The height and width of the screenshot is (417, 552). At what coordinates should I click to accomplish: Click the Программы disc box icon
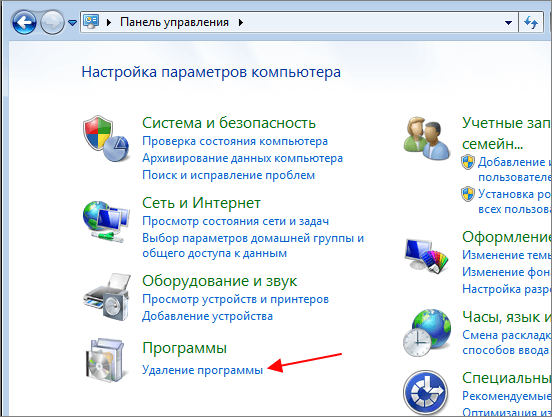pyautogui.click(x=105, y=360)
